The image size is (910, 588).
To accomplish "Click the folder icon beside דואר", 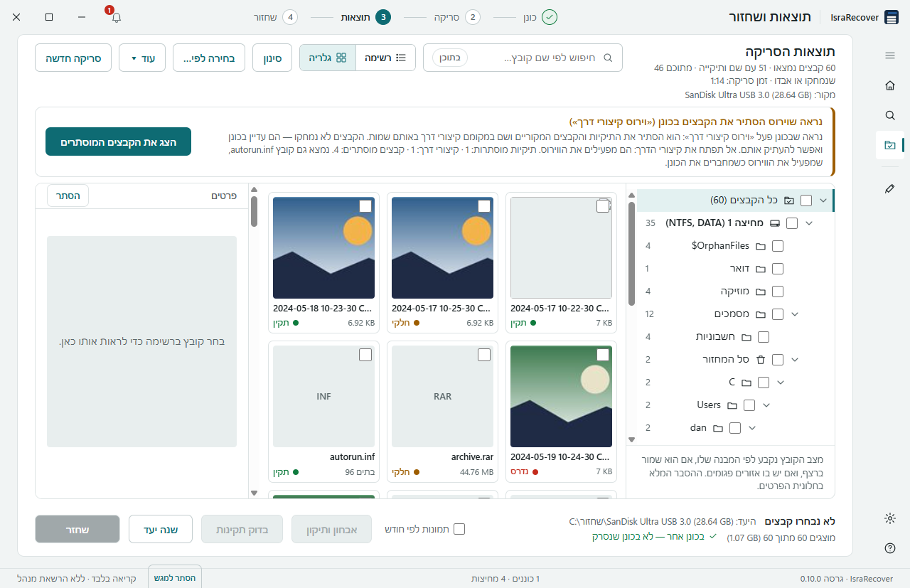I will click(x=761, y=269).
